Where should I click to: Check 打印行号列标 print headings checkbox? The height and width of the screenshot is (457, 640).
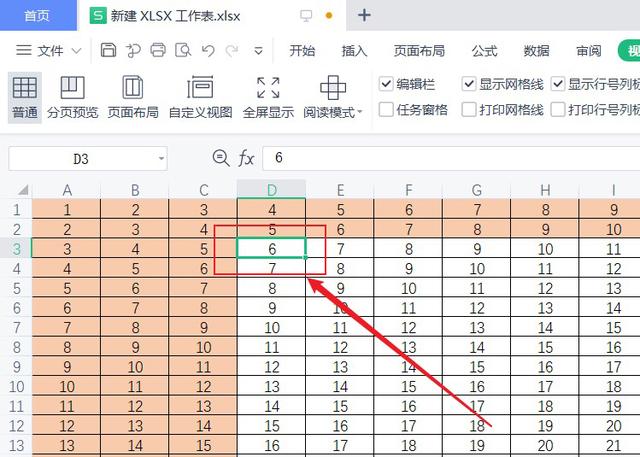pos(558,109)
